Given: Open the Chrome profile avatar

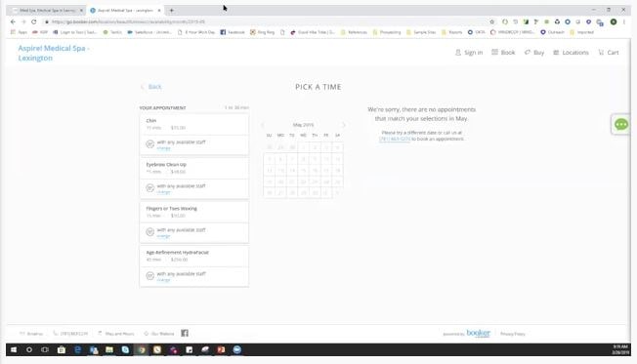Looking at the screenshot, I should click(x=614, y=21).
